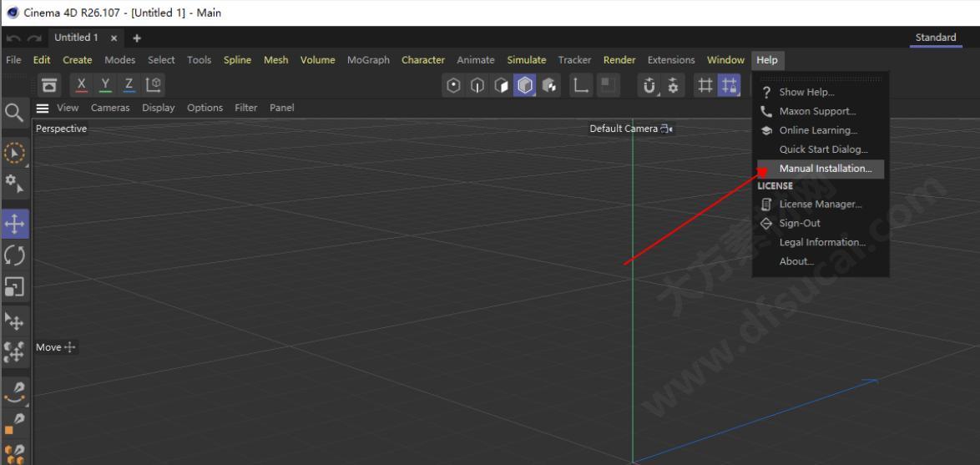The image size is (980, 465).
Task: Open the viewport Filter menu
Action: 245,108
